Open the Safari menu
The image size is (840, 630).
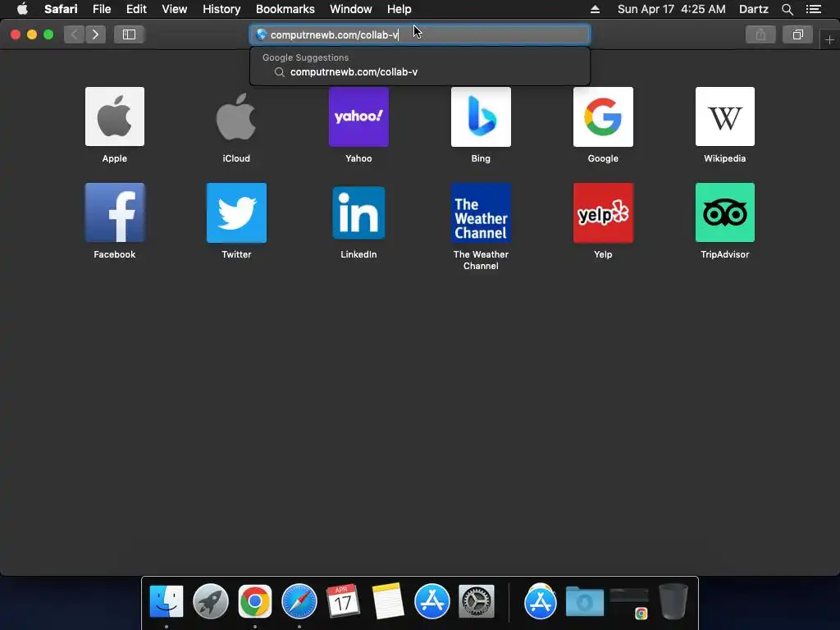[61, 9]
